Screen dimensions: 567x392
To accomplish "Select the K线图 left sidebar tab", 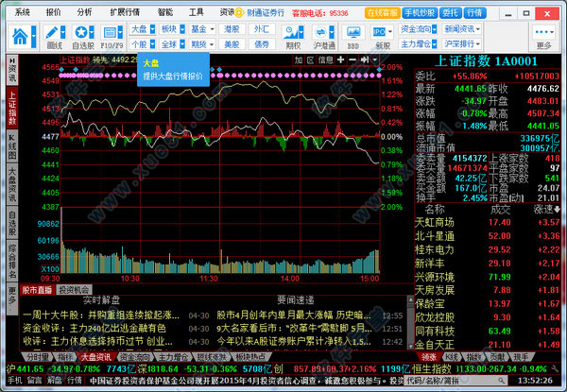I will (x=12, y=147).
